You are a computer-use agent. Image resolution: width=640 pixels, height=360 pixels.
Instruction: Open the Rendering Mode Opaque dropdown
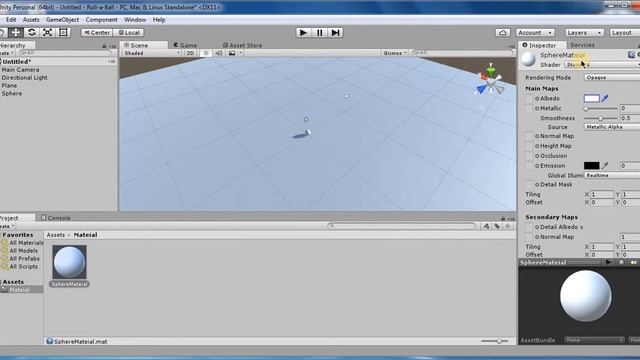pyautogui.click(x=612, y=78)
